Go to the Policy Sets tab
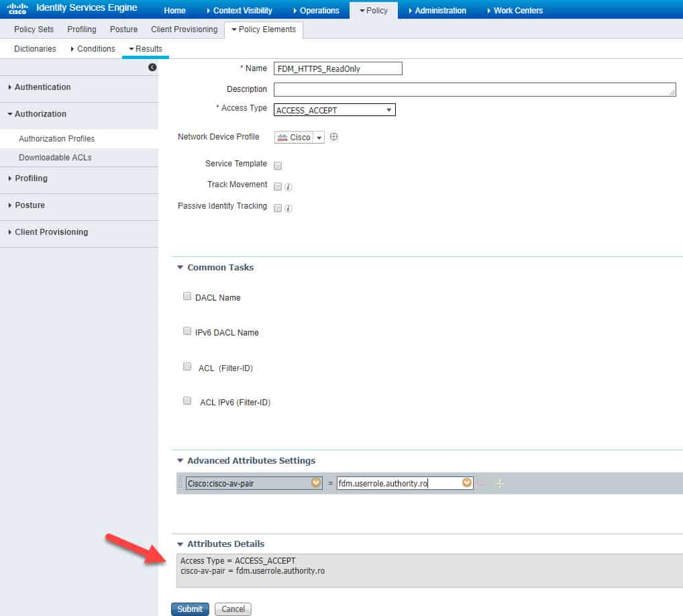This screenshot has width=683, height=616. pyautogui.click(x=34, y=29)
